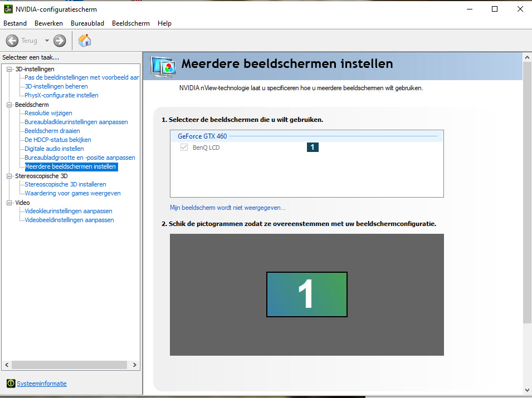532x398 pixels.
Task: Click 'Mijn beeldscherm wordt niet weergegeven...' link
Action: tap(228, 208)
